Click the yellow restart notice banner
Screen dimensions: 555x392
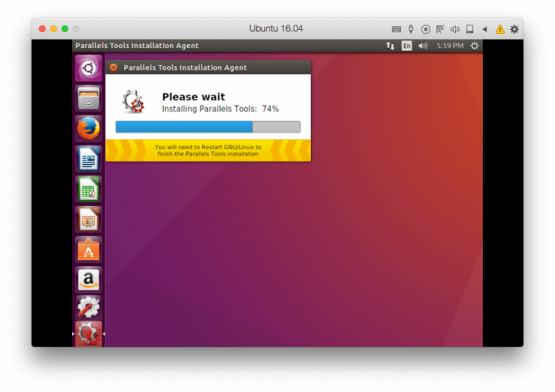point(208,151)
